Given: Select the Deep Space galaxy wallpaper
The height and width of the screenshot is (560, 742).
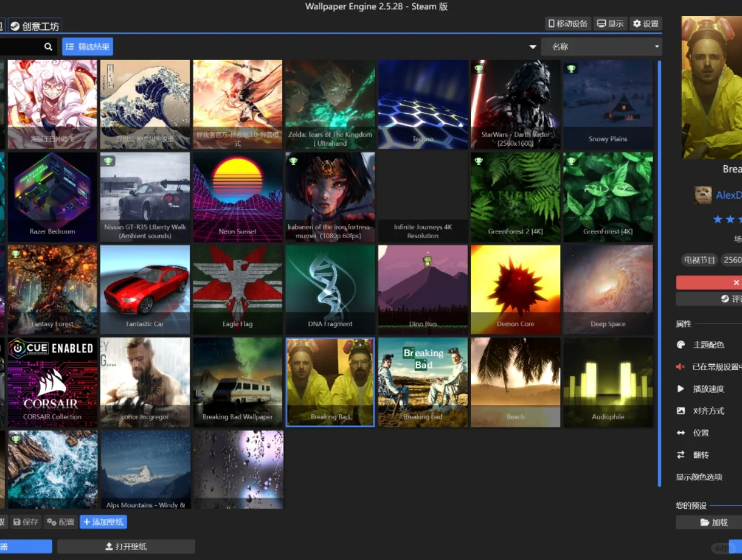Looking at the screenshot, I should pyautogui.click(x=608, y=289).
